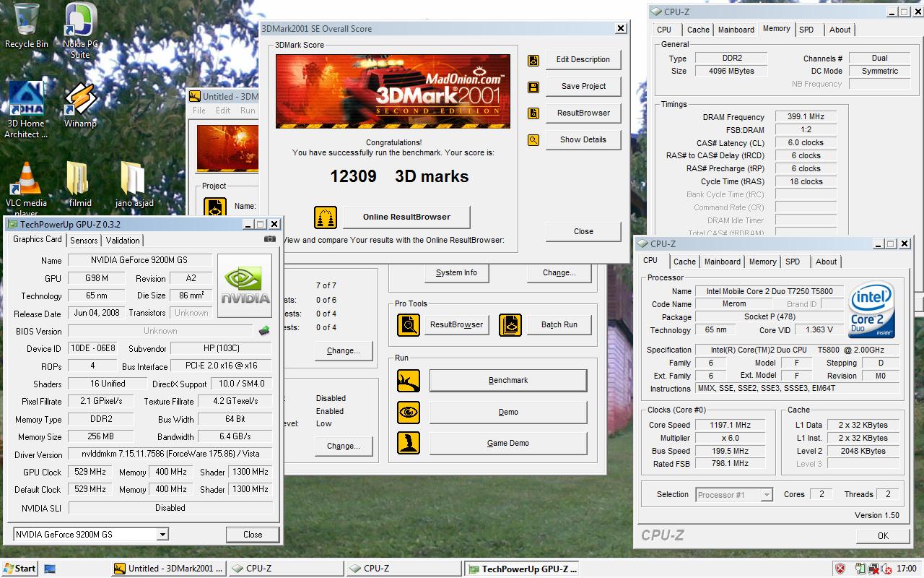
Task: Click the Edit Description icon
Action: [533, 61]
